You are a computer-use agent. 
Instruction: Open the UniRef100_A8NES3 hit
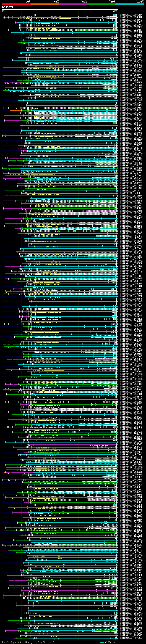tap(131, 610)
